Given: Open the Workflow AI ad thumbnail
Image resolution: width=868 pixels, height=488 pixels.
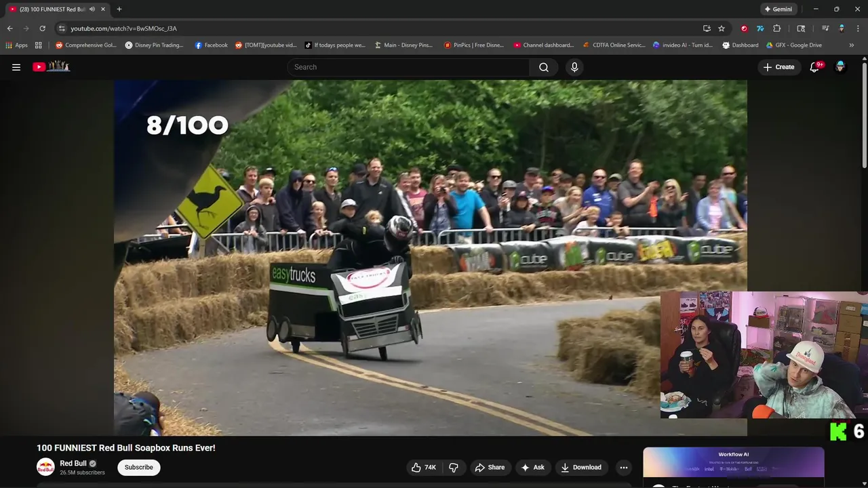Looking at the screenshot, I should pos(734,462).
